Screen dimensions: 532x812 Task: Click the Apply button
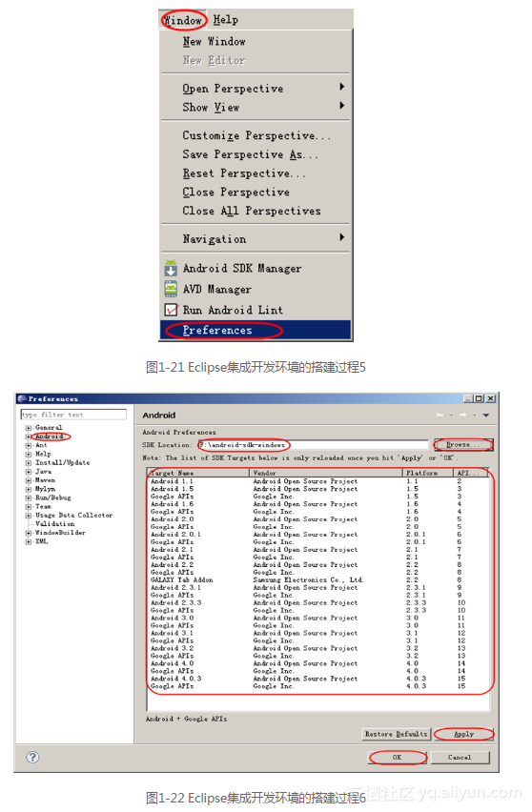pyautogui.click(x=463, y=734)
